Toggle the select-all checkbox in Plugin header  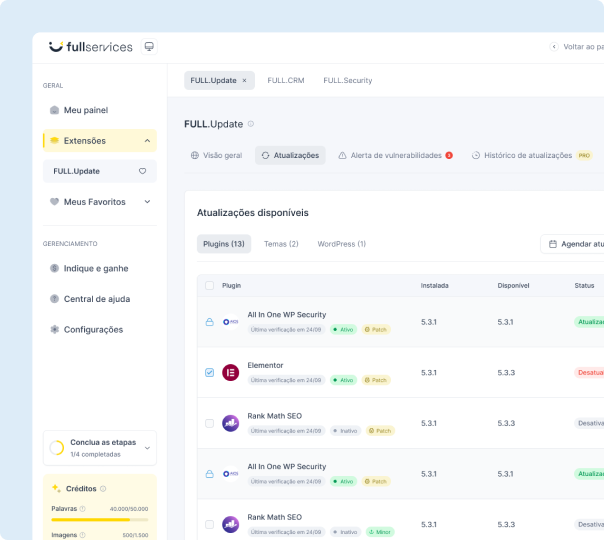click(x=209, y=285)
